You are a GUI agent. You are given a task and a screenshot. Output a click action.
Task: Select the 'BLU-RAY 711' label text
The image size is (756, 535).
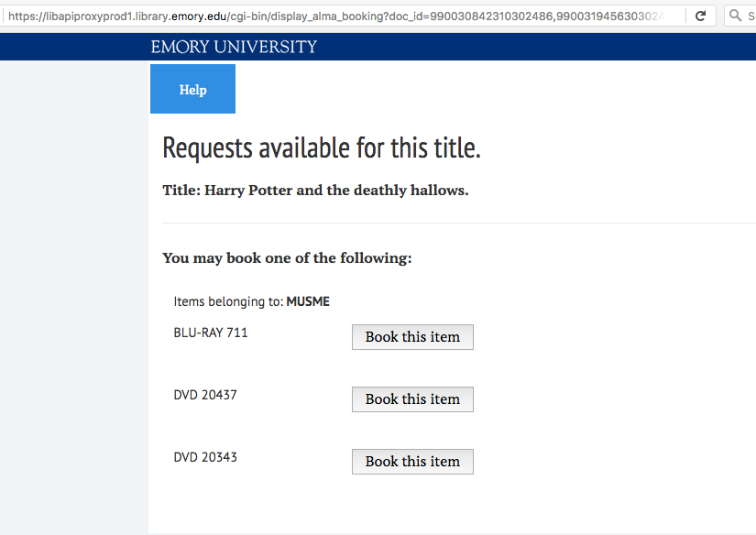211,333
